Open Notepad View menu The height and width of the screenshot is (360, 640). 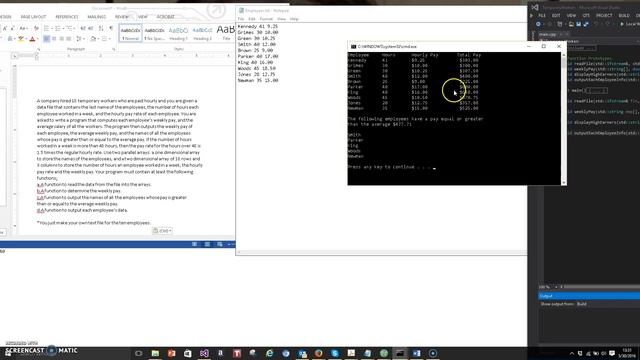[282, 19]
